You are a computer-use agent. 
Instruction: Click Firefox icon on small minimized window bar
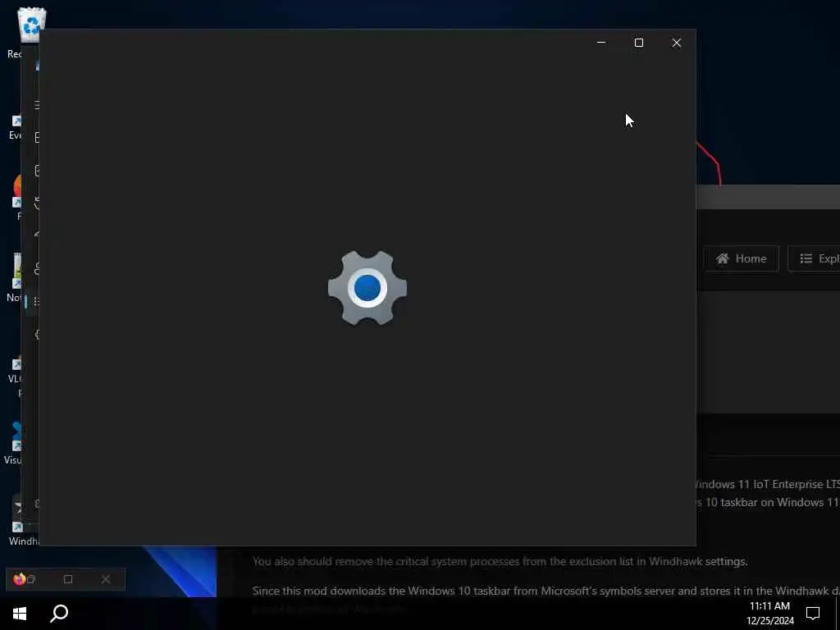[20, 579]
